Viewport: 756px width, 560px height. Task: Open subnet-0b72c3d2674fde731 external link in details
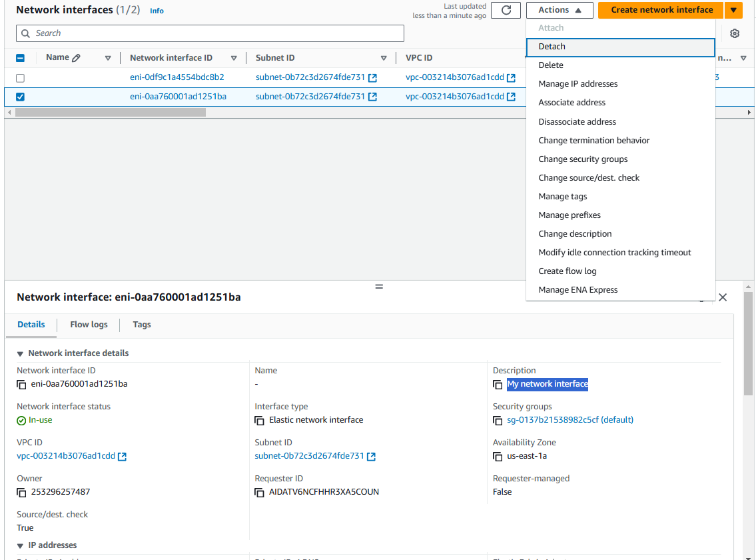coord(372,457)
